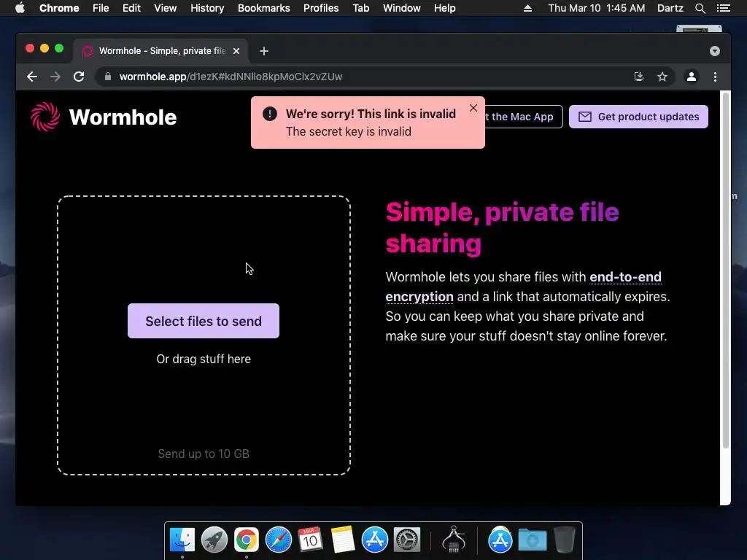Image resolution: width=747 pixels, height=560 pixels.
Task: Open the Tab menu
Action: tap(360, 8)
